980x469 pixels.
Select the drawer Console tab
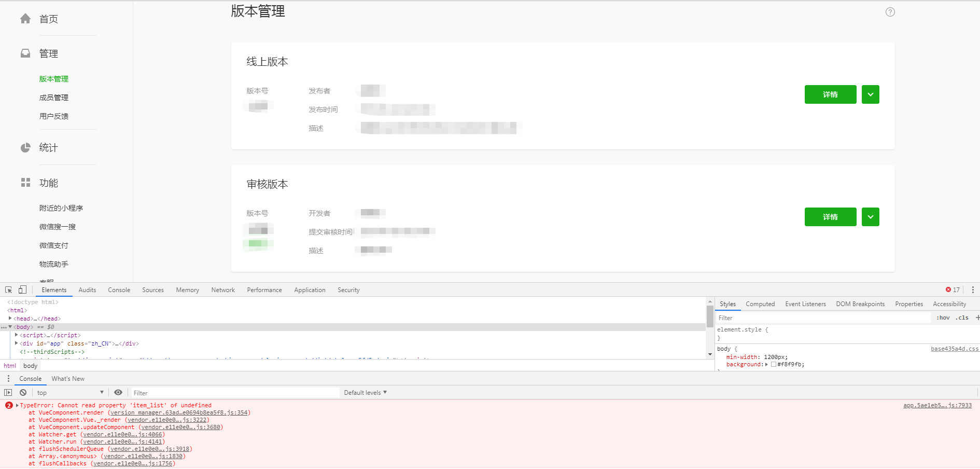(31, 379)
